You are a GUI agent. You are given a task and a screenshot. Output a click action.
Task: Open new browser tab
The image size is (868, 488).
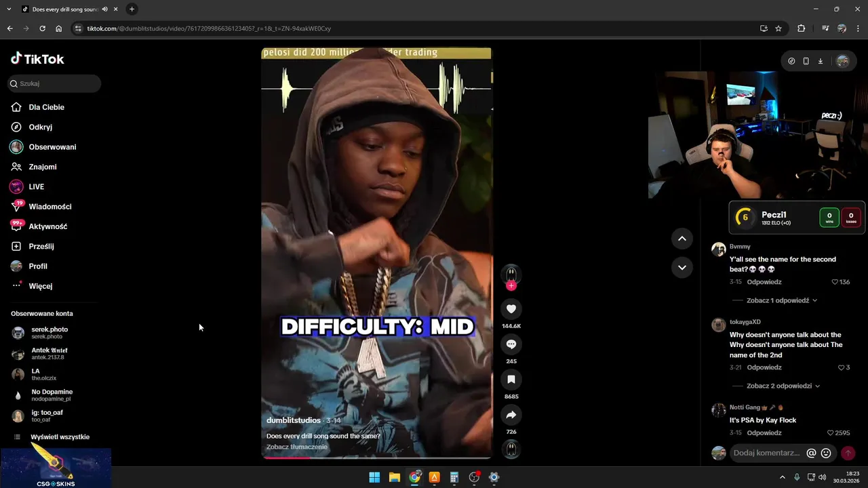click(132, 9)
